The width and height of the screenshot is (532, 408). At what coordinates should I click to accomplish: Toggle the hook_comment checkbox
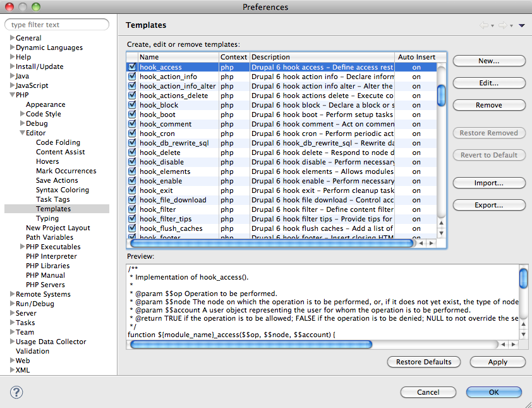tap(132, 124)
